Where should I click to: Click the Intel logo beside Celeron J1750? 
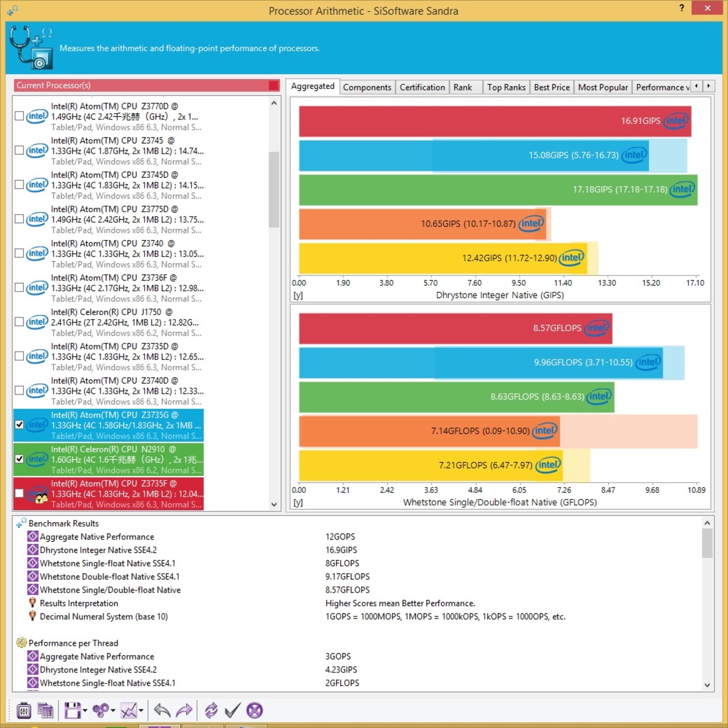click(37, 322)
